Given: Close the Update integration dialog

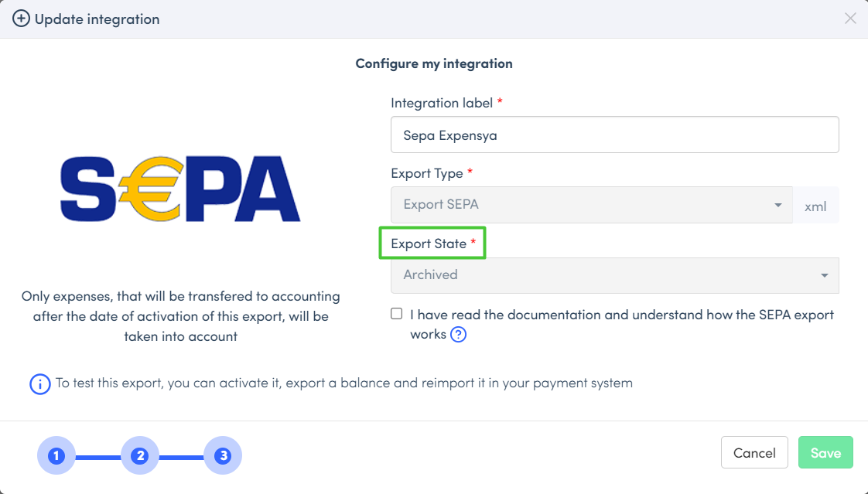Looking at the screenshot, I should 850,19.
